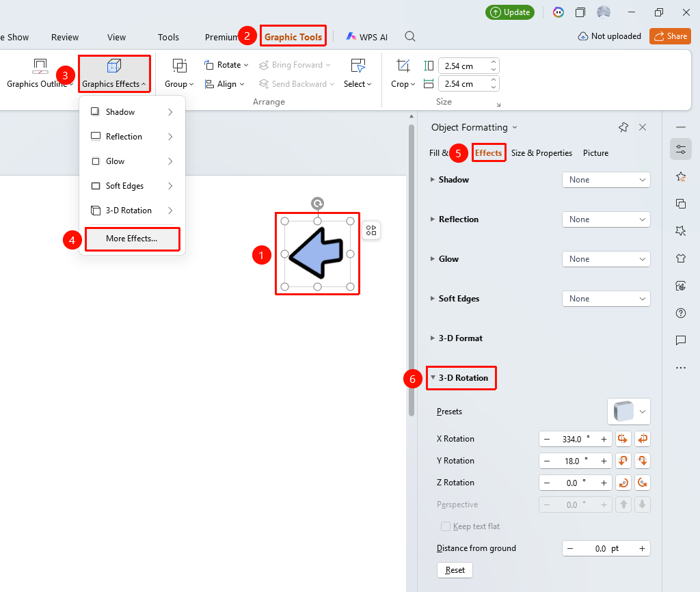
Task: Click the Share button
Action: [670, 36]
